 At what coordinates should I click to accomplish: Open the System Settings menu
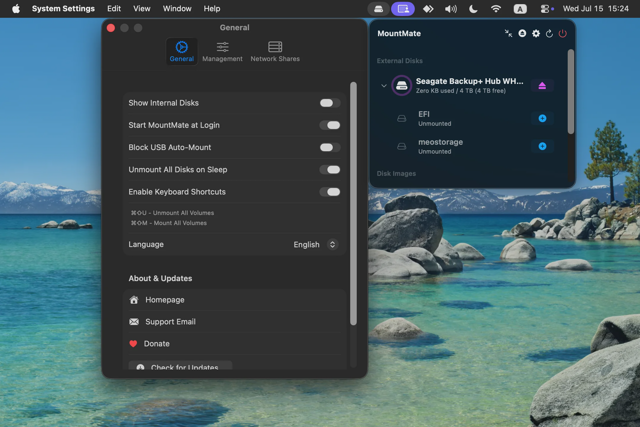point(63,9)
